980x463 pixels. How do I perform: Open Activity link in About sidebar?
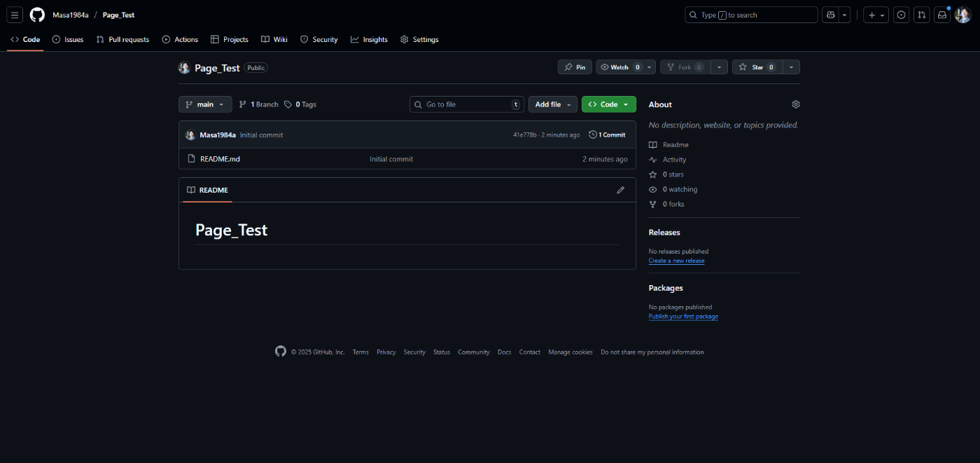tap(667, 160)
